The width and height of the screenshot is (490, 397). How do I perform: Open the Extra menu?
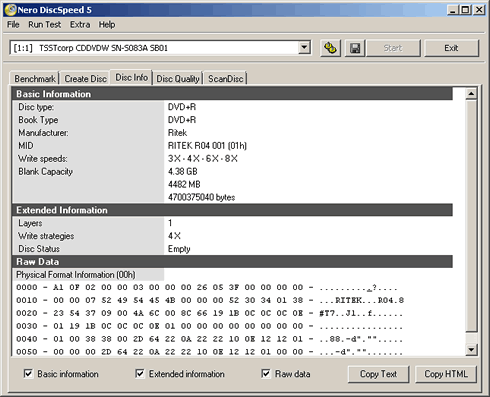pos(80,25)
